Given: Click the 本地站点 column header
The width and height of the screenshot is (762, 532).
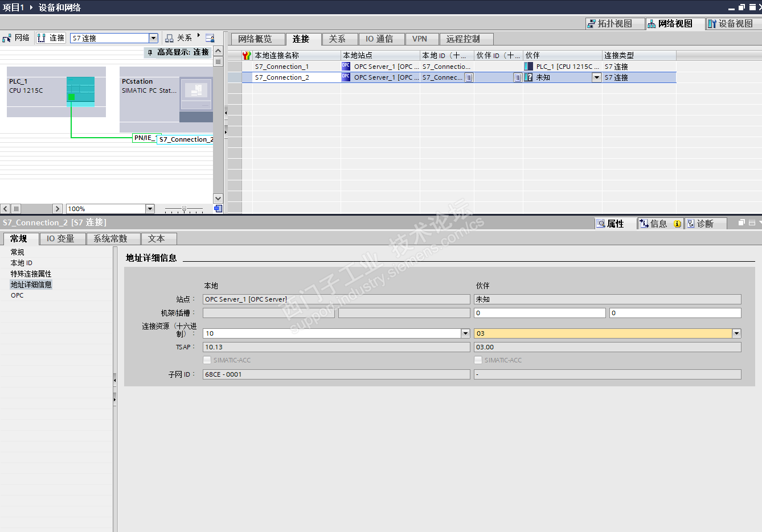Looking at the screenshot, I should pos(380,55).
